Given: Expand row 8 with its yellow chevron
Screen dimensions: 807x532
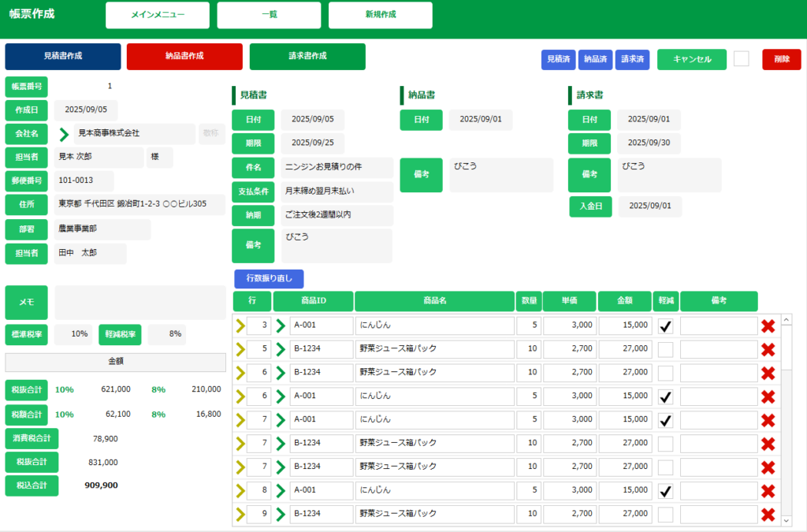Looking at the screenshot, I should click(240, 491).
